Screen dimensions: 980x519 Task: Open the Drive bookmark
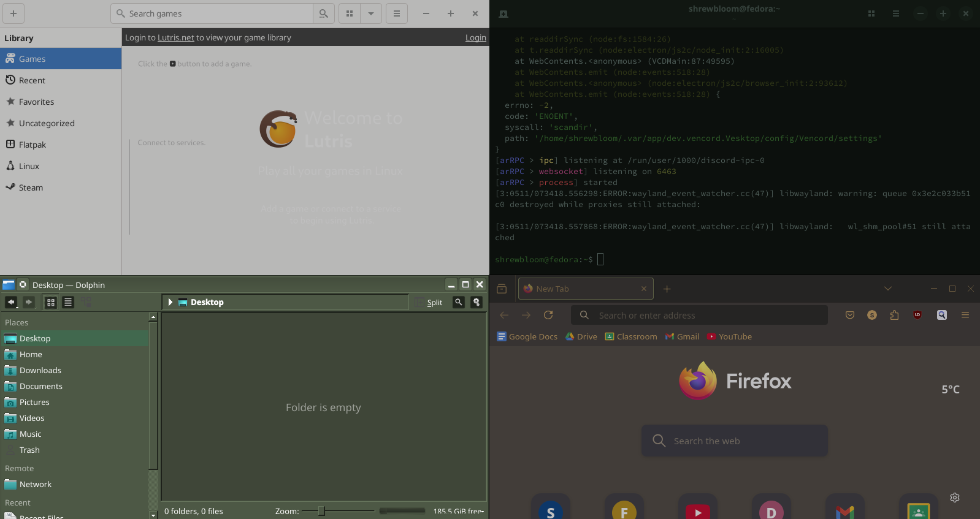581,336
